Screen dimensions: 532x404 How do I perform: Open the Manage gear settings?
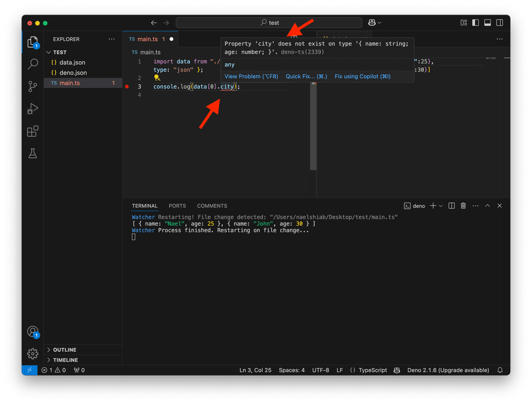click(x=32, y=354)
